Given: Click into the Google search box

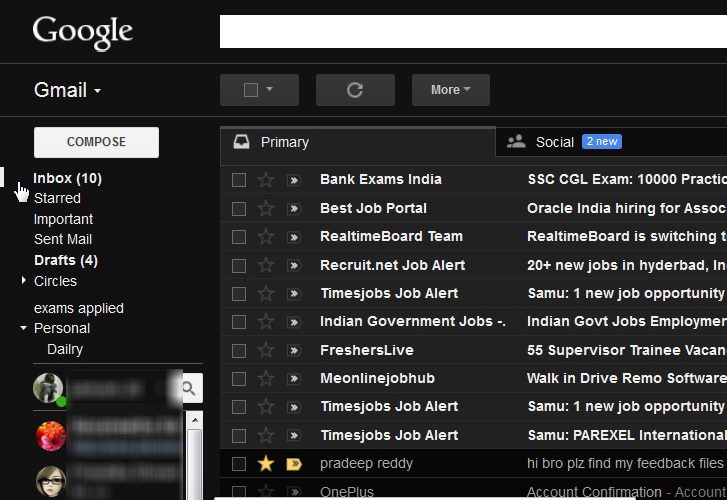Looking at the screenshot, I should [473, 32].
